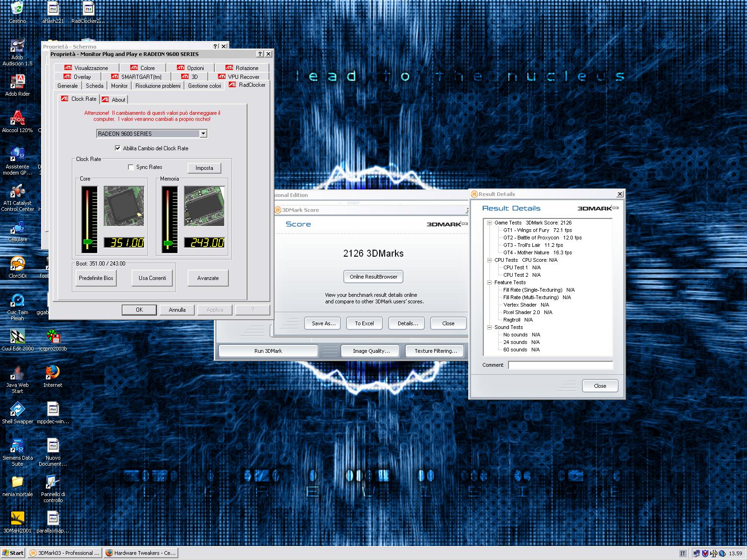Select the aflash221 desktop file
Screen dimensions: 747x560
coord(53,8)
